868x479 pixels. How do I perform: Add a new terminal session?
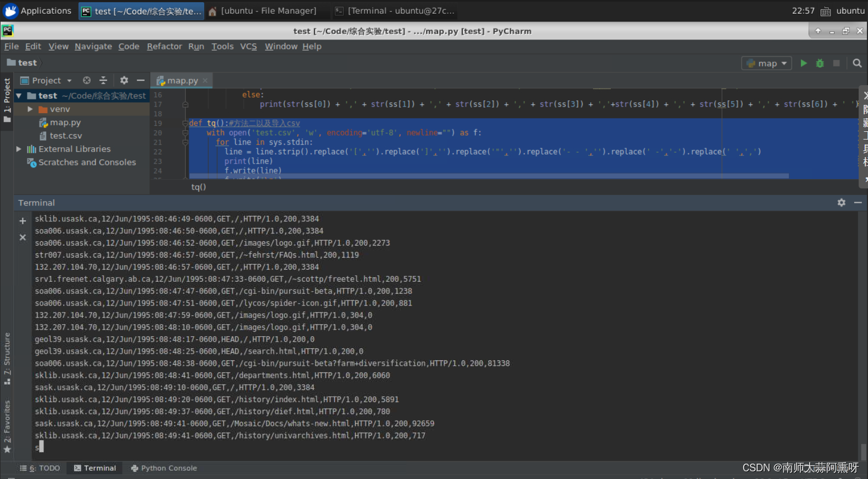tap(23, 221)
